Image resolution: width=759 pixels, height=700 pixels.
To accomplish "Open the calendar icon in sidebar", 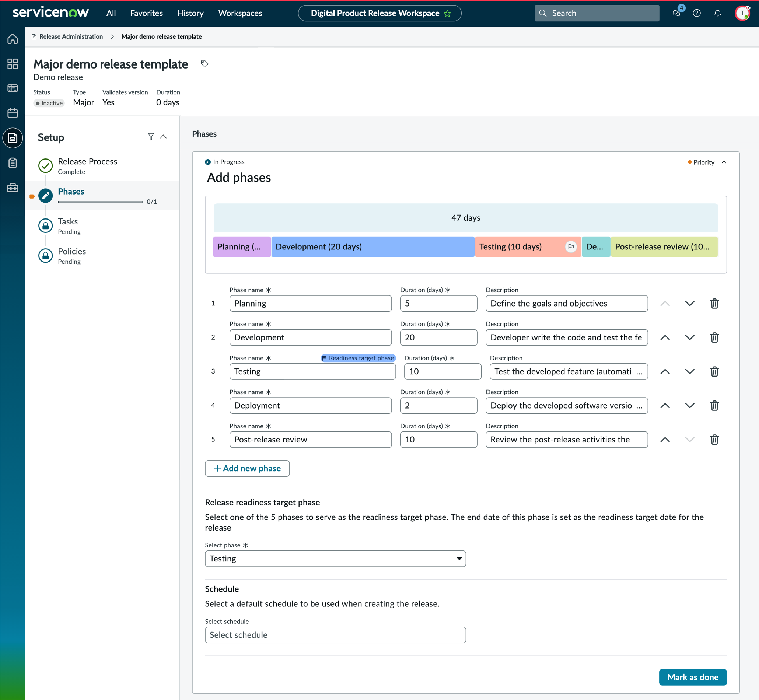I will point(13,113).
